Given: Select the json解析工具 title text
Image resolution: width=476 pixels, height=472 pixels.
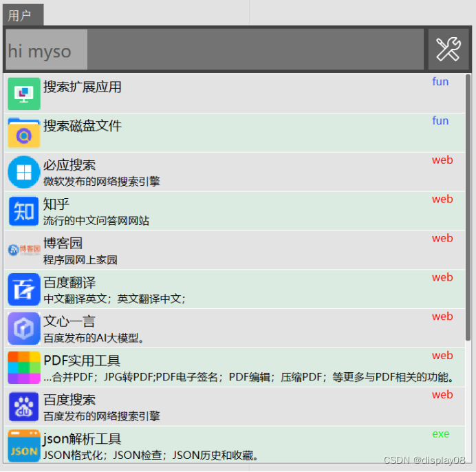Looking at the screenshot, I should click(83, 439).
